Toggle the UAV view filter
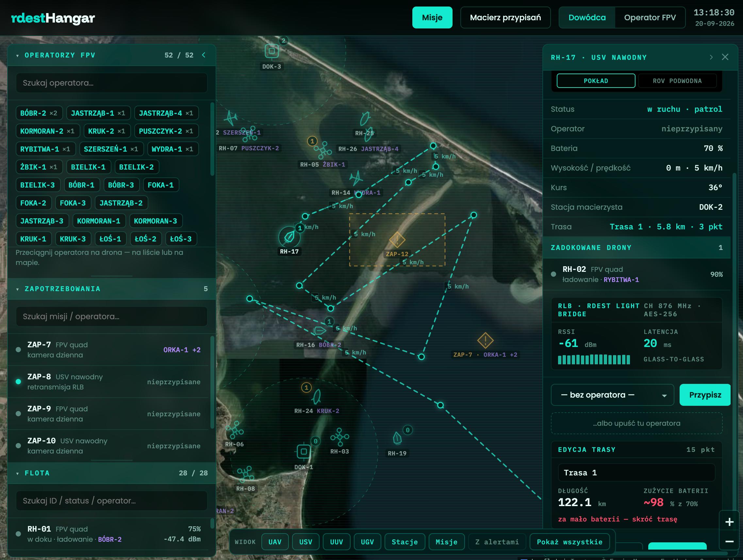This screenshot has width=743, height=560. point(275,542)
